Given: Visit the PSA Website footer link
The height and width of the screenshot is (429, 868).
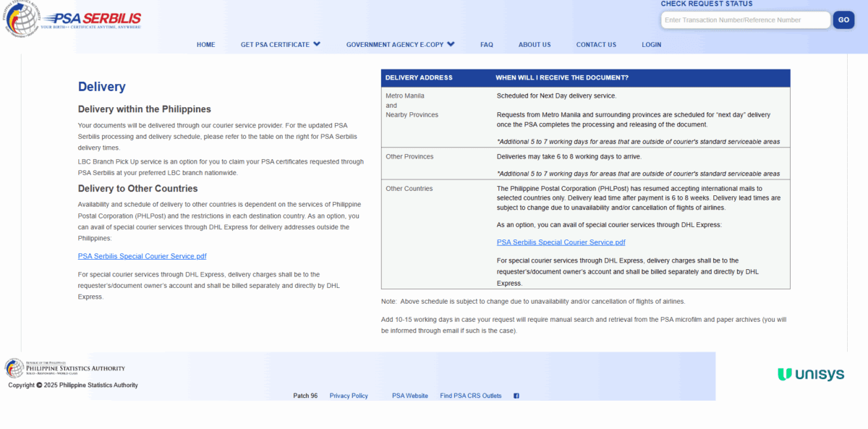Looking at the screenshot, I should pyautogui.click(x=409, y=396).
